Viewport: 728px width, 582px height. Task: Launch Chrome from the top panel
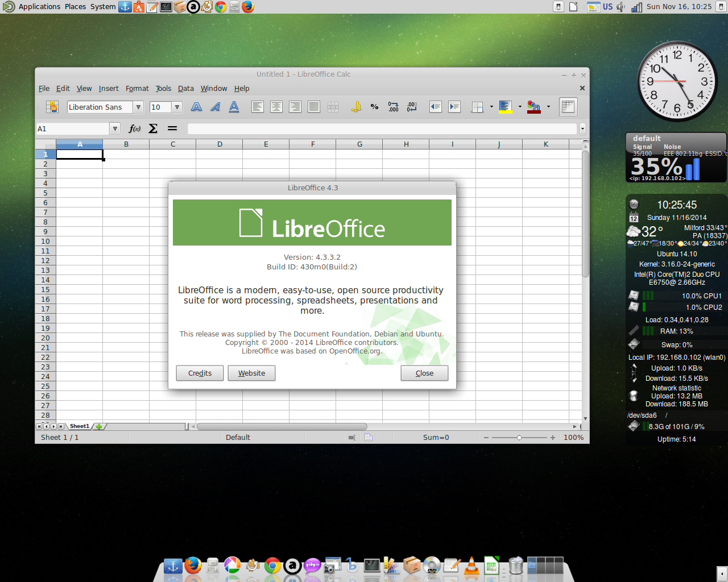pos(221,7)
